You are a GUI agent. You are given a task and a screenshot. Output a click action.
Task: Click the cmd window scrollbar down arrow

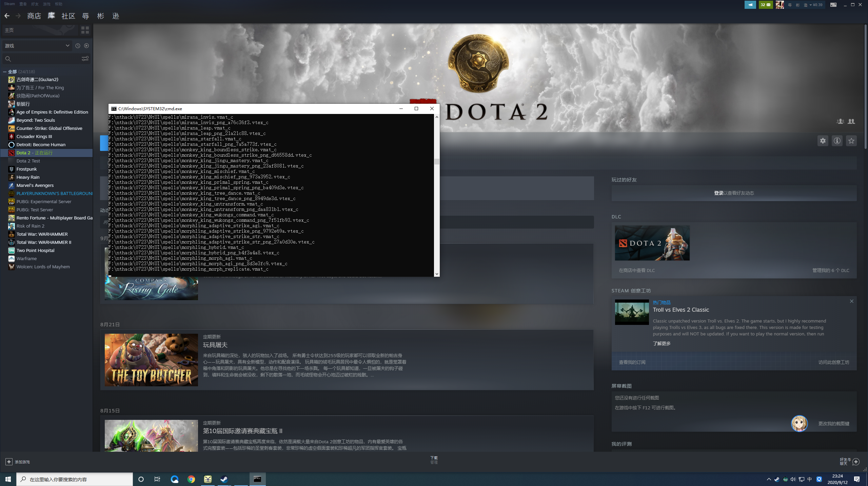coord(437,274)
